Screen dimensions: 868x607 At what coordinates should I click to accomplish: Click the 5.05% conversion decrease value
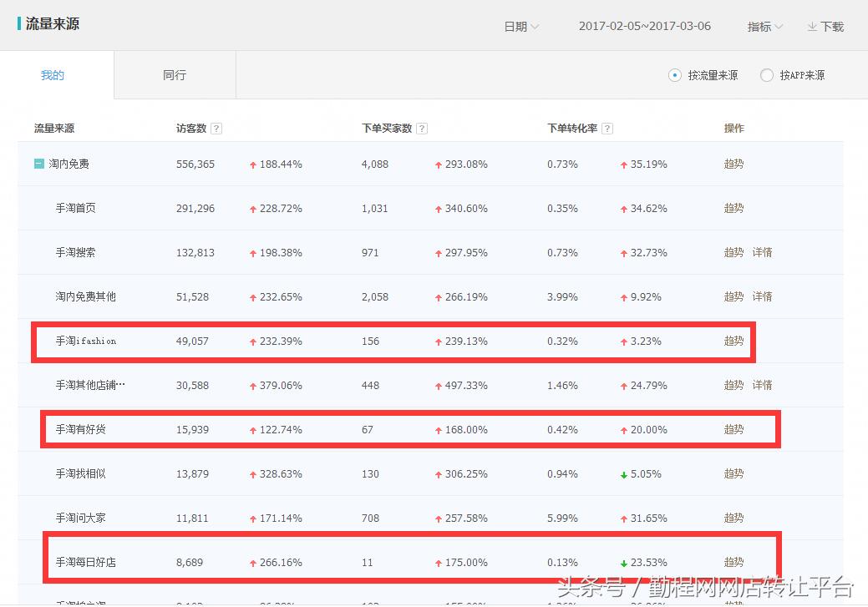coord(646,474)
